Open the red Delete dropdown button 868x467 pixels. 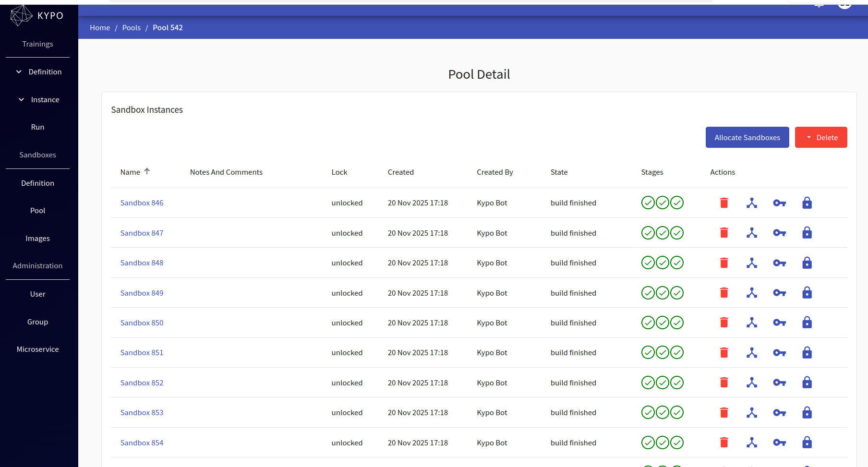click(x=821, y=137)
